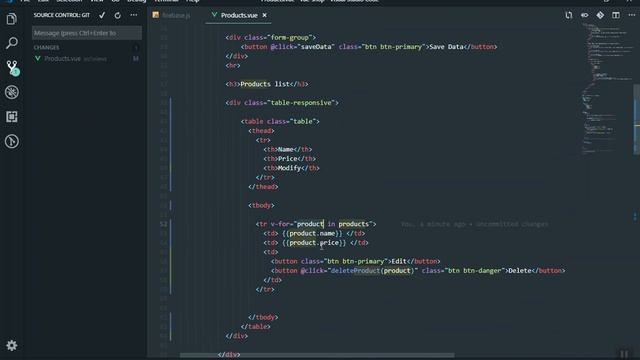The height and width of the screenshot is (360, 640).
Task: Click the {{product.name}} cell line
Action: (314, 233)
